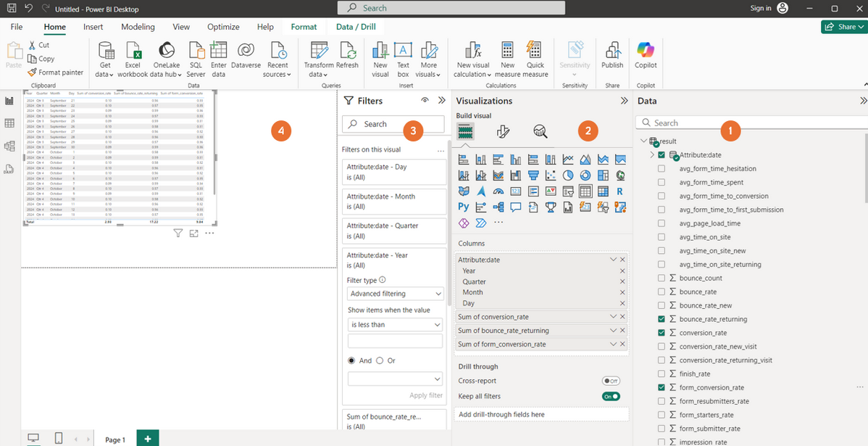Open the File menu
This screenshot has height=446, width=868.
[x=17, y=27]
